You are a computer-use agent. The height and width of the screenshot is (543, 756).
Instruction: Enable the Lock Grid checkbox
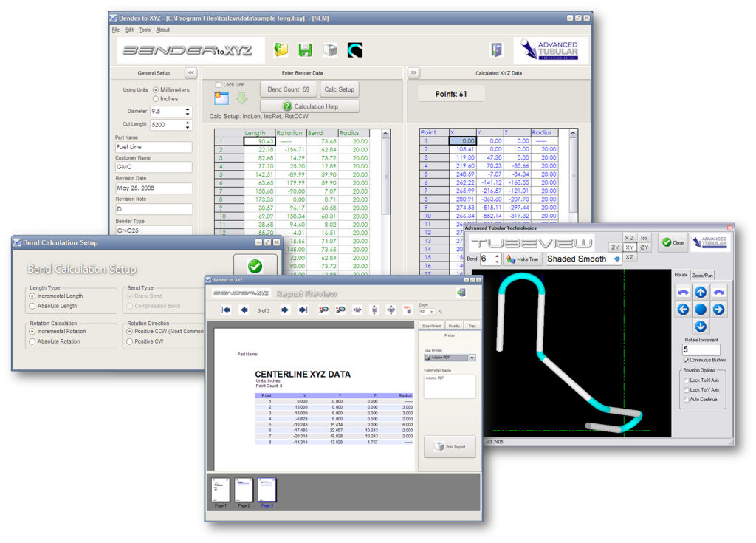point(219,85)
